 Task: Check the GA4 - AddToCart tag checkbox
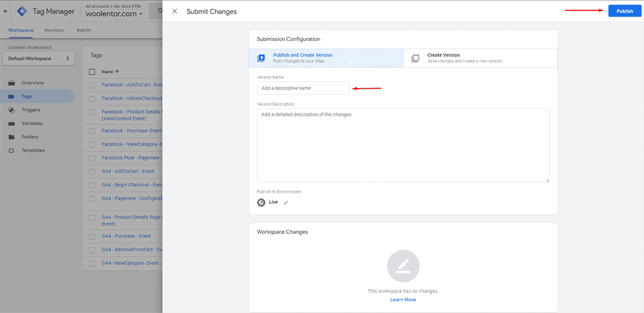[92, 172]
